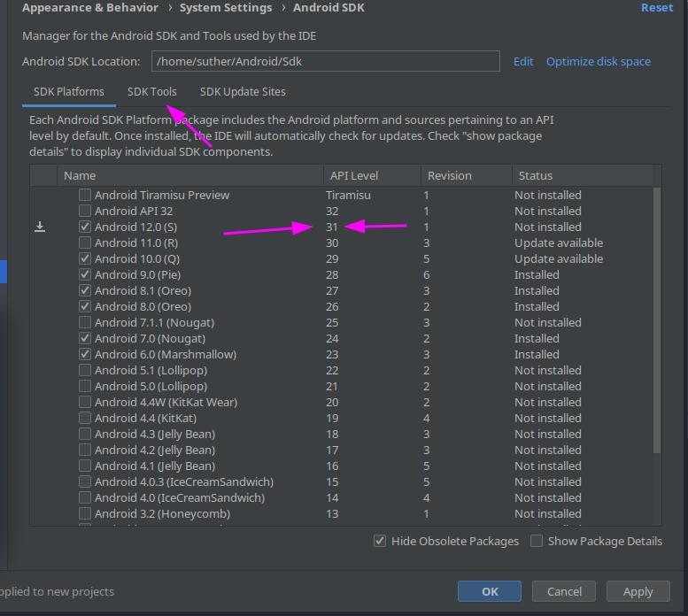Switch to the SDK Platforms tab
Viewport: 688px width, 616px height.
(x=69, y=92)
